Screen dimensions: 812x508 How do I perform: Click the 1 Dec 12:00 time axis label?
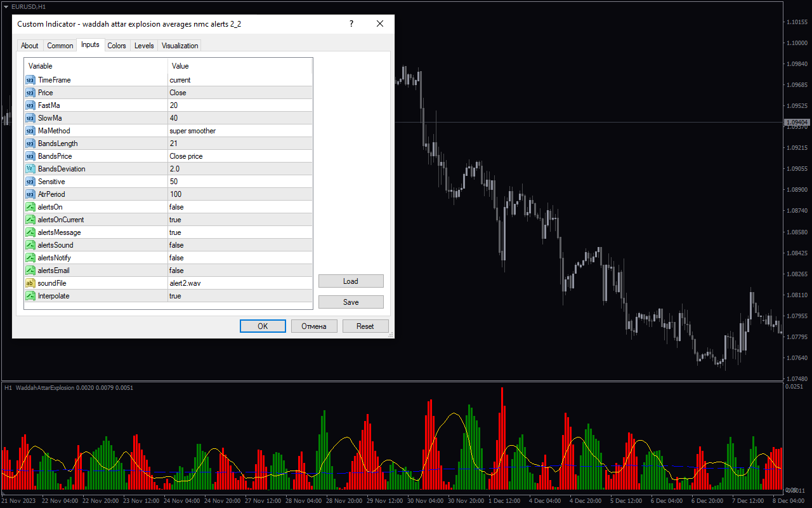tap(505, 501)
